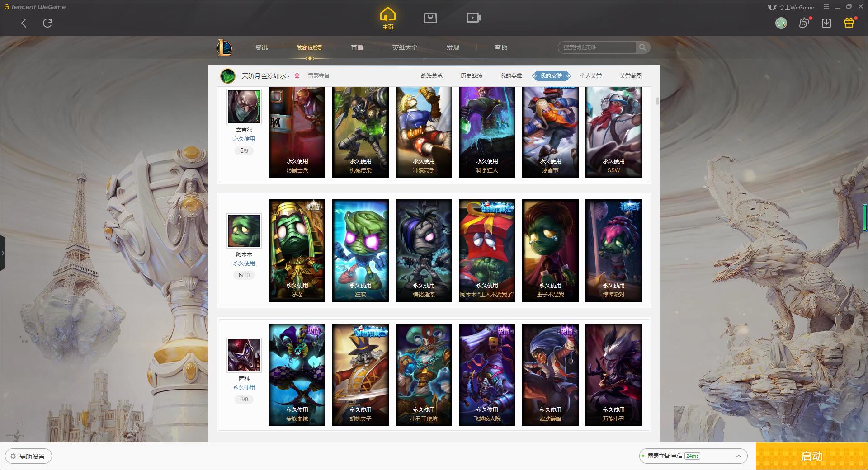The width and height of the screenshot is (868, 470).
Task: Open the 英雄大全 tab
Action: pos(405,47)
